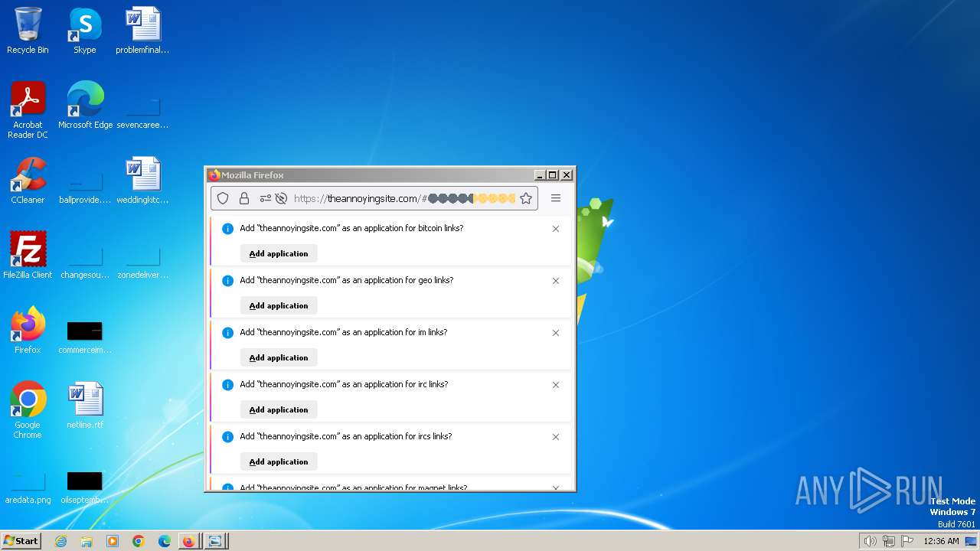The image size is (980, 551).
Task: Dismiss the irc links notification
Action: coord(556,385)
